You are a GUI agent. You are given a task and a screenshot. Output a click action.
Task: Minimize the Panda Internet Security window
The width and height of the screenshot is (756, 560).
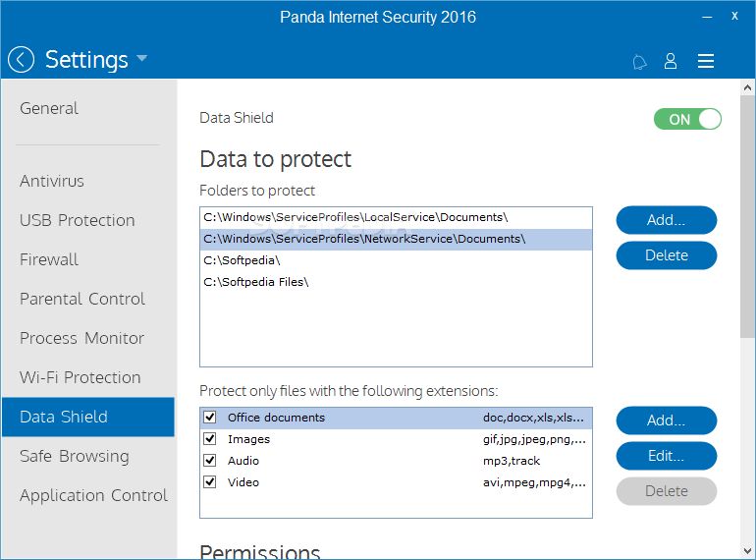pos(704,17)
